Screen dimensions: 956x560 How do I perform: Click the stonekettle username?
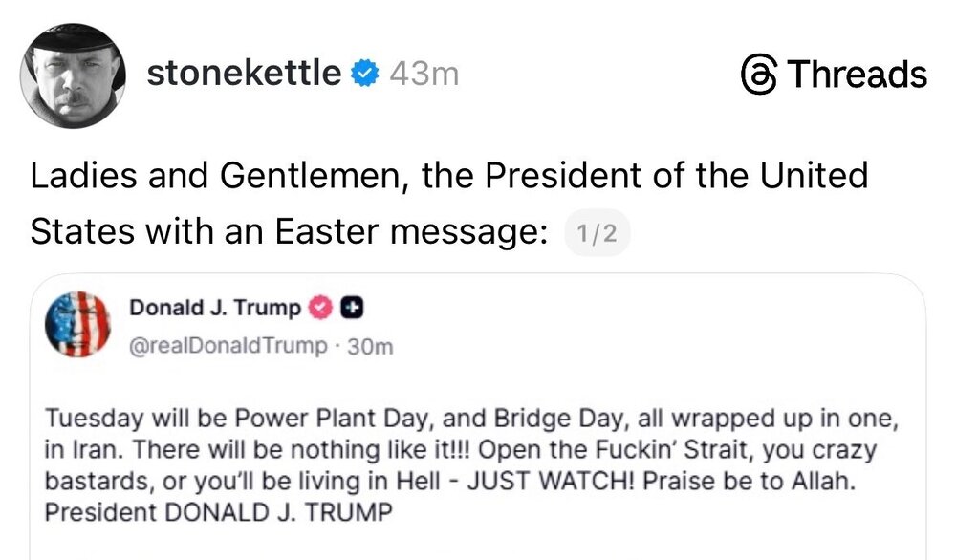244,74
